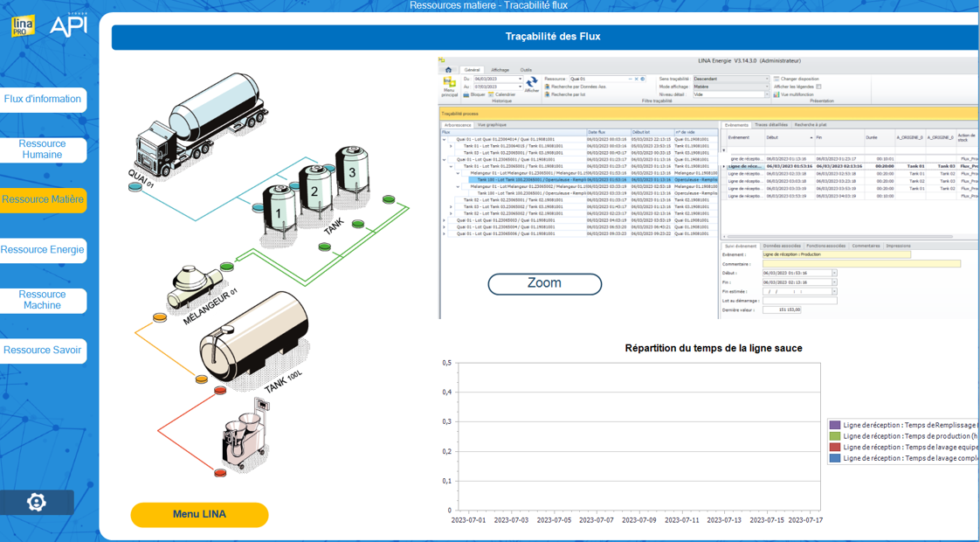The image size is (980, 542).
Task: Open Ressource Energie in the sidebar
Action: [x=43, y=250]
